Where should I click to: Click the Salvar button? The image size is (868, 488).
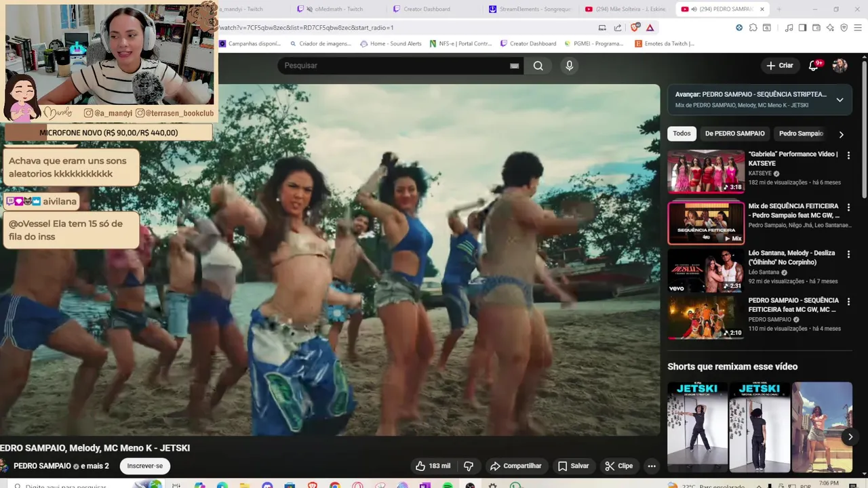coord(573,466)
